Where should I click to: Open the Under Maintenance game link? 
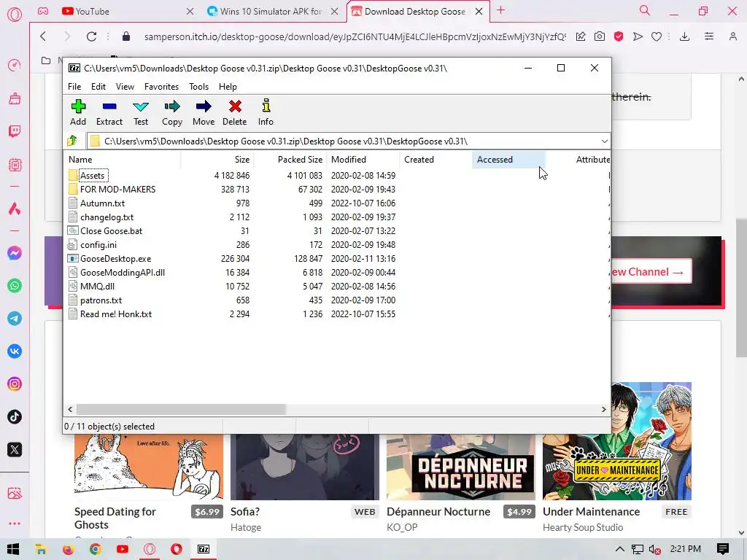click(x=591, y=511)
